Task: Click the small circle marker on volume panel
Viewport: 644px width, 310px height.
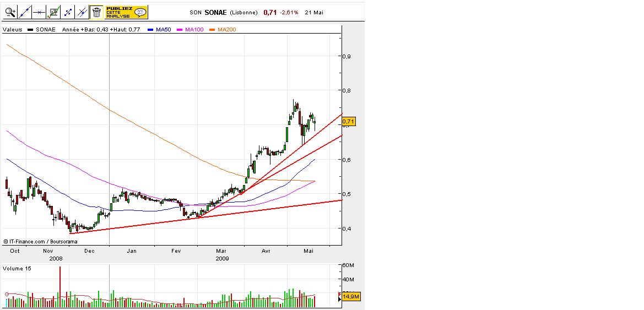Action: pos(7,294)
